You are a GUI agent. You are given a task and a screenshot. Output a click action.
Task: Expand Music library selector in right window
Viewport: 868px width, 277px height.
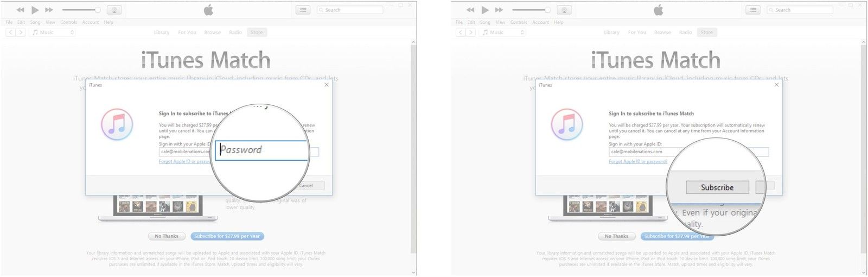click(503, 33)
